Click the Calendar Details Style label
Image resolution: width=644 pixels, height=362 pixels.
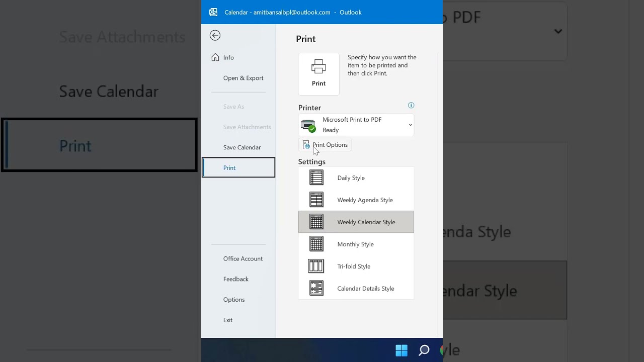(x=366, y=289)
